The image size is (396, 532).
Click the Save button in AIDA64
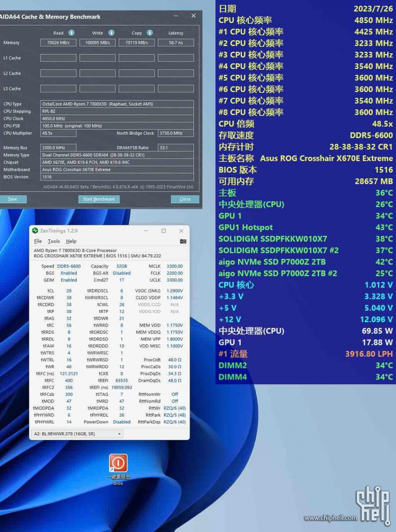click(13, 199)
